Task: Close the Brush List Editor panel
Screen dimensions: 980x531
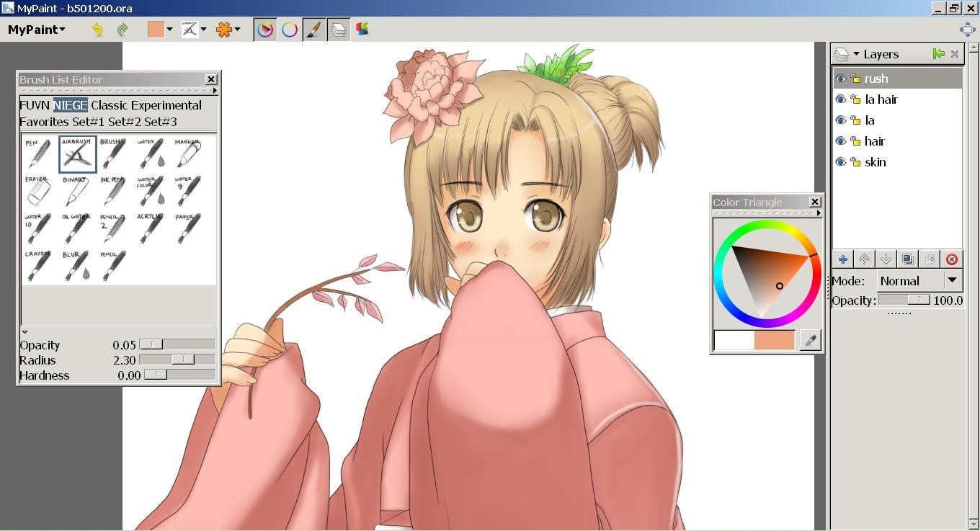Action: [211, 79]
